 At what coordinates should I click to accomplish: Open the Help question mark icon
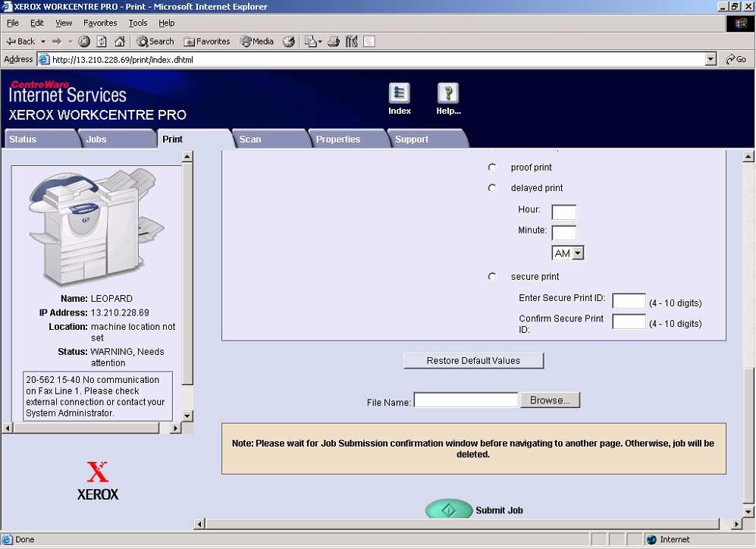point(448,93)
